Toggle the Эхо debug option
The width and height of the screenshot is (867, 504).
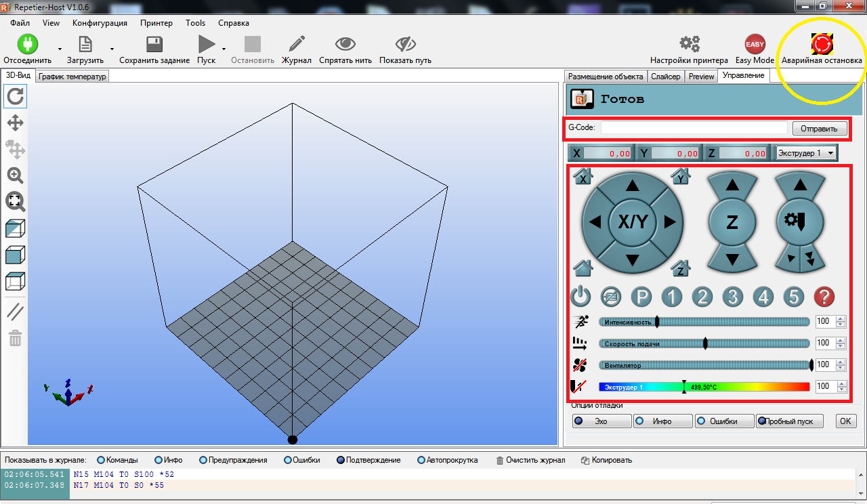pos(602,421)
